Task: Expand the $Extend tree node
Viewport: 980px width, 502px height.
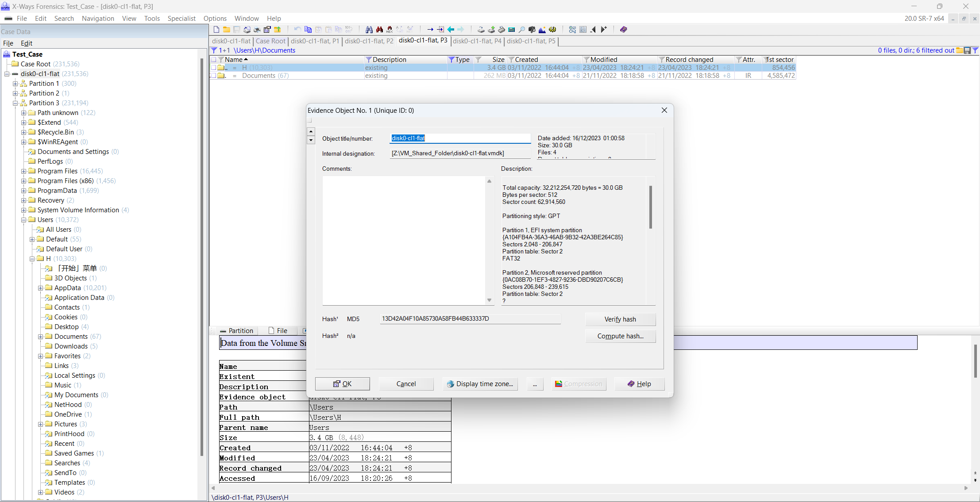Action: pos(24,123)
